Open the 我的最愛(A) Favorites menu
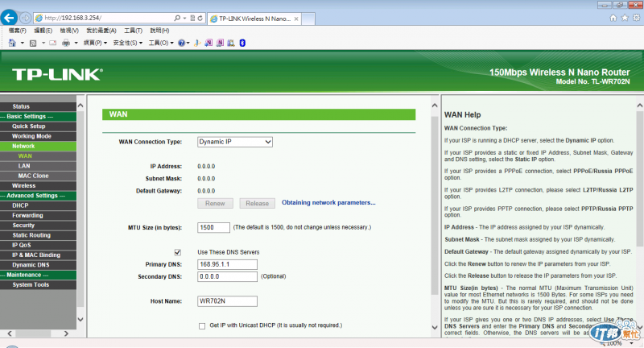This screenshot has width=644, height=348. [101, 31]
